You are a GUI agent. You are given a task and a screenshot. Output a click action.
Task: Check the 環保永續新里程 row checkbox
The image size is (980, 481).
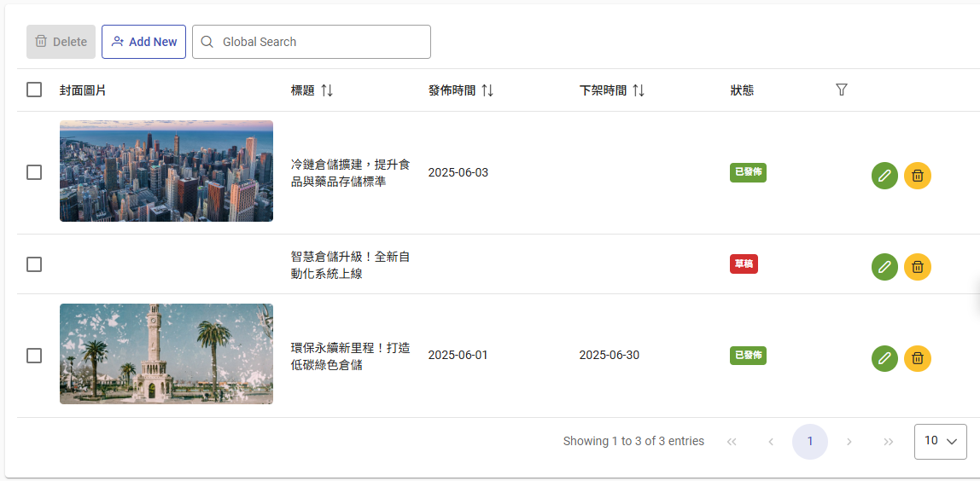click(34, 356)
